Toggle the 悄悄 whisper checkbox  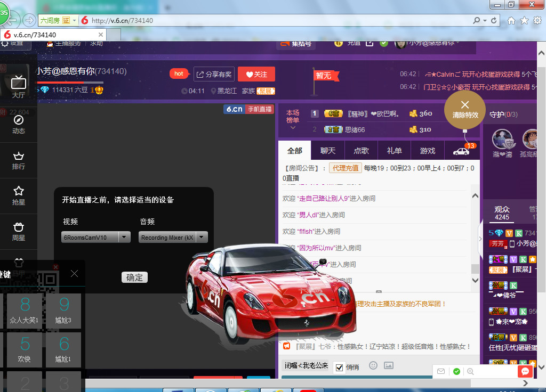coord(339,367)
